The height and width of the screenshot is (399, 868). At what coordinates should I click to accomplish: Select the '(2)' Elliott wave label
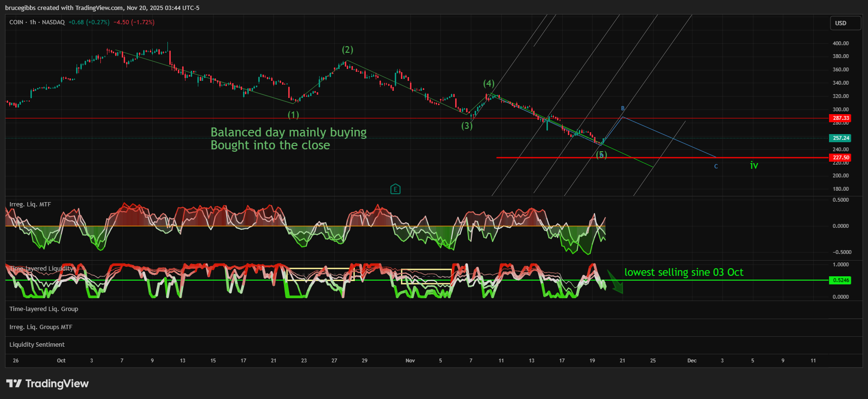coord(347,50)
